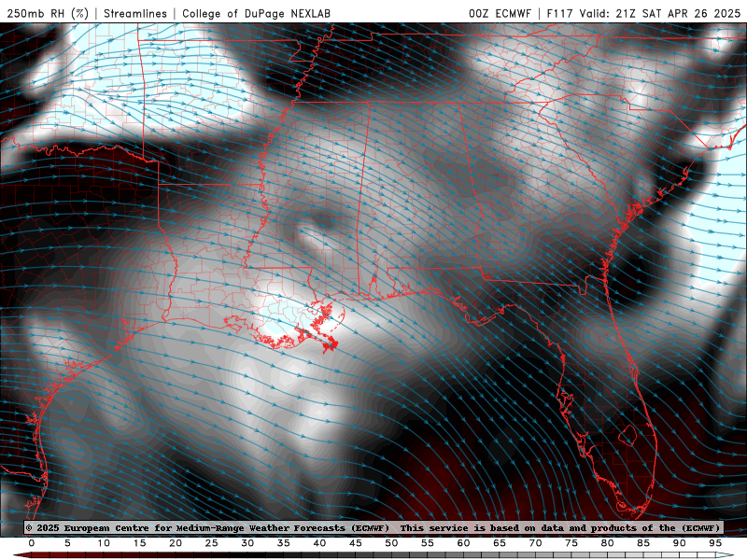Viewport: 747px width, 560px height.
Task: Click the '60' value on the color scale
Action: [x=463, y=543]
